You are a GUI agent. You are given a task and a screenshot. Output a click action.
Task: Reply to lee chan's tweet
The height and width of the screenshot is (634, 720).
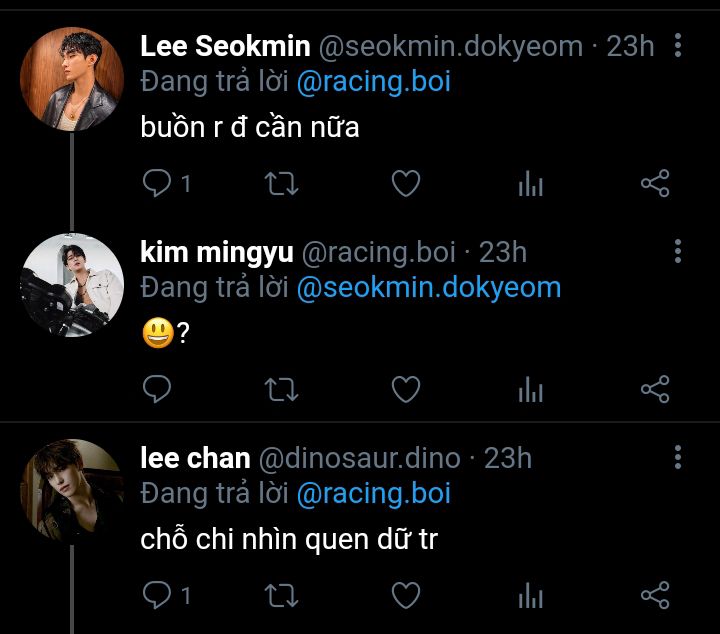point(157,596)
